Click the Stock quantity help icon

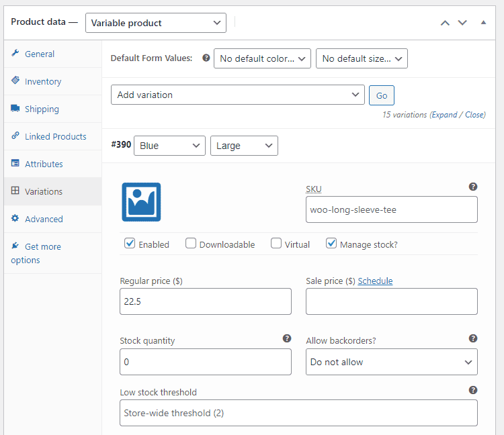pyautogui.click(x=287, y=338)
